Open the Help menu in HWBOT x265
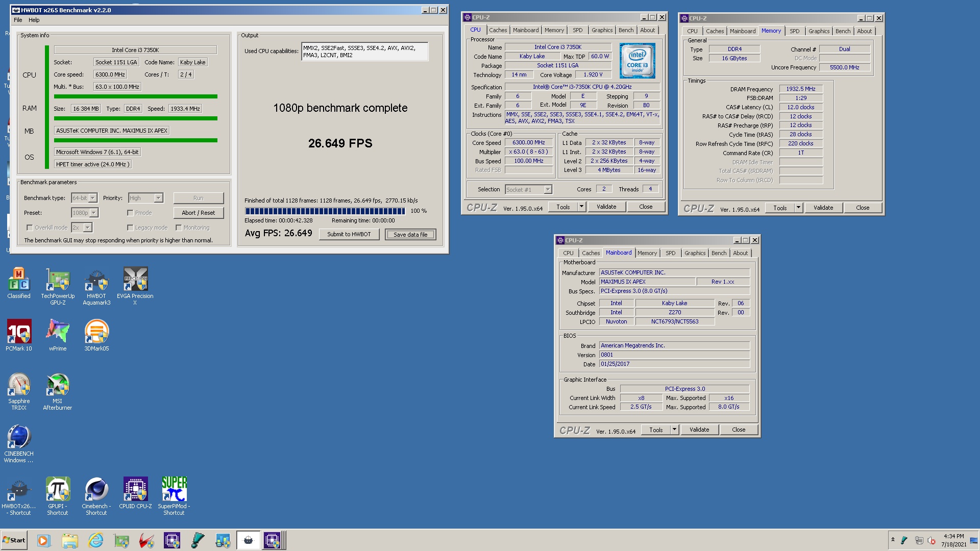 tap(34, 20)
